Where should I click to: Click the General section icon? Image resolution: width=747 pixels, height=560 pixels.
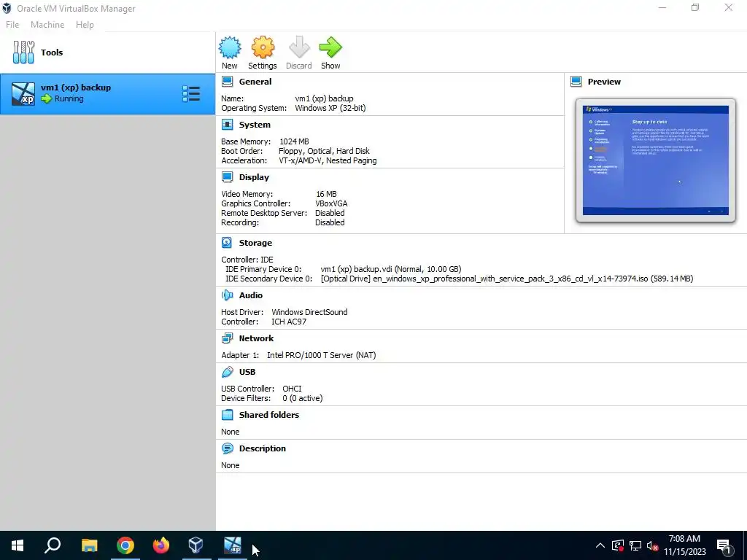pos(228,82)
